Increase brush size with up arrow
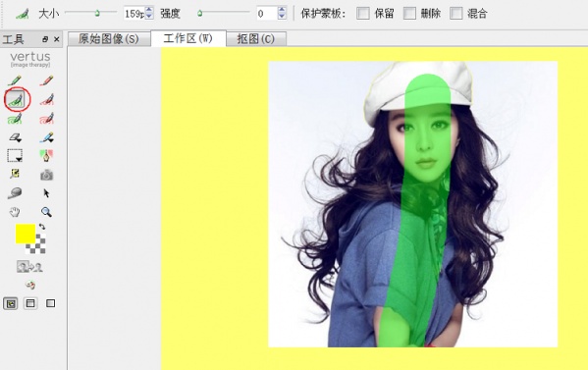The width and height of the screenshot is (588, 370). click(149, 10)
